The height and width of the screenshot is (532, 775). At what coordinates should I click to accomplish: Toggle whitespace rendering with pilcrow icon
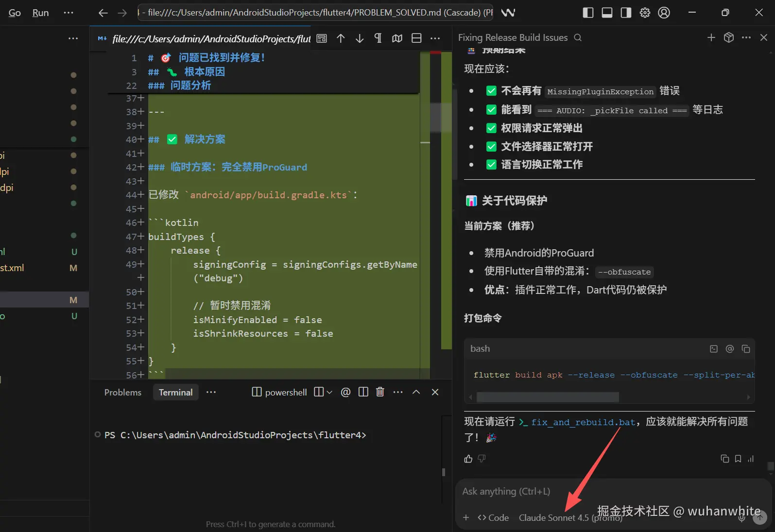point(378,38)
